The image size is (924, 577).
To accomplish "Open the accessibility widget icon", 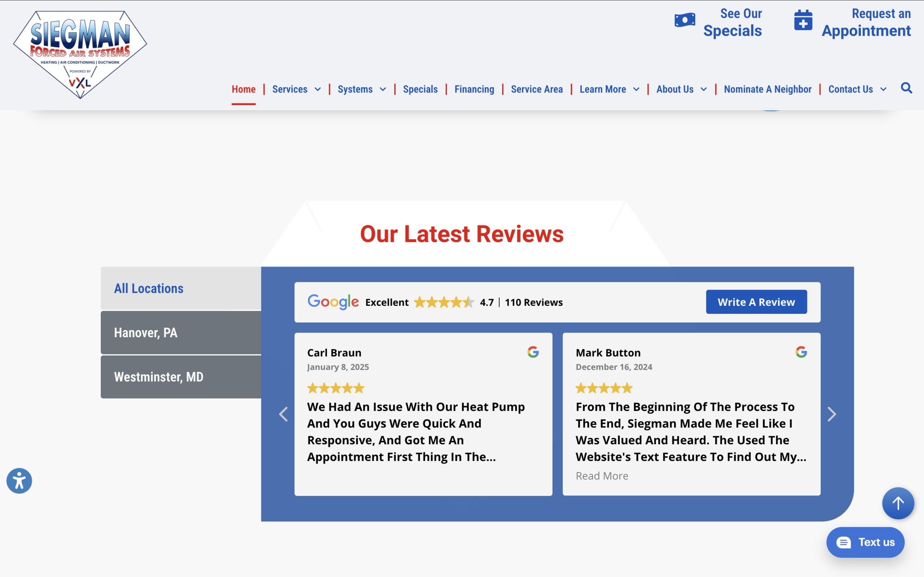I will 19,480.
